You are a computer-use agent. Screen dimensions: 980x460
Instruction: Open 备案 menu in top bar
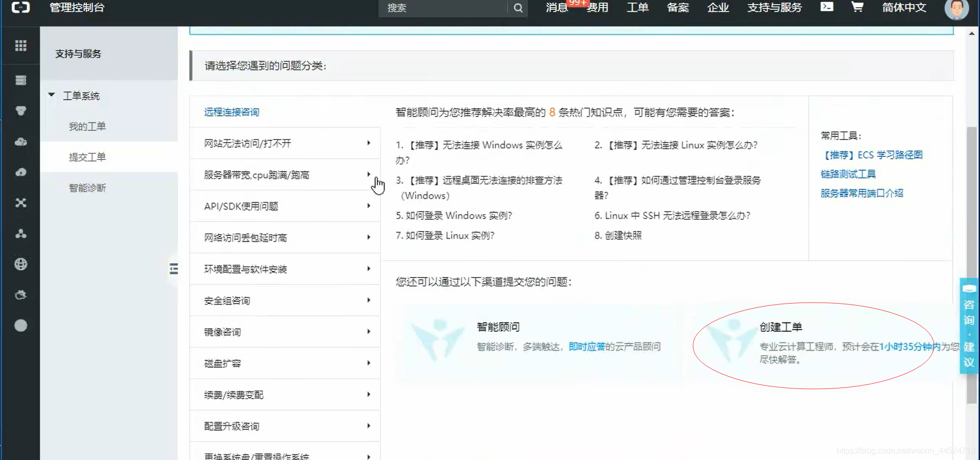click(x=678, y=8)
